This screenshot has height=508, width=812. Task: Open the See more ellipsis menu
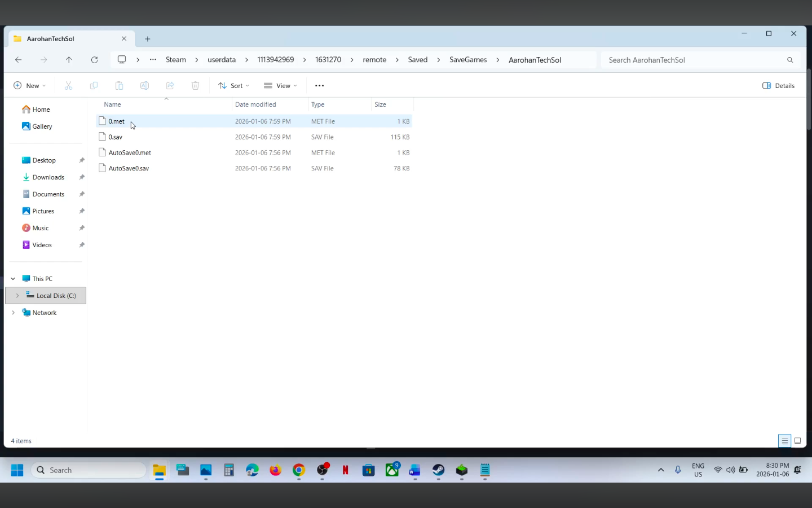coord(319,85)
